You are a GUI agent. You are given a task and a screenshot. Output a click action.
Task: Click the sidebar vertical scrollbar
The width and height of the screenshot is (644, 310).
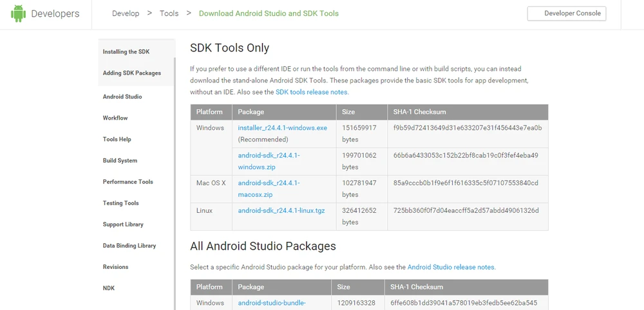point(175,193)
